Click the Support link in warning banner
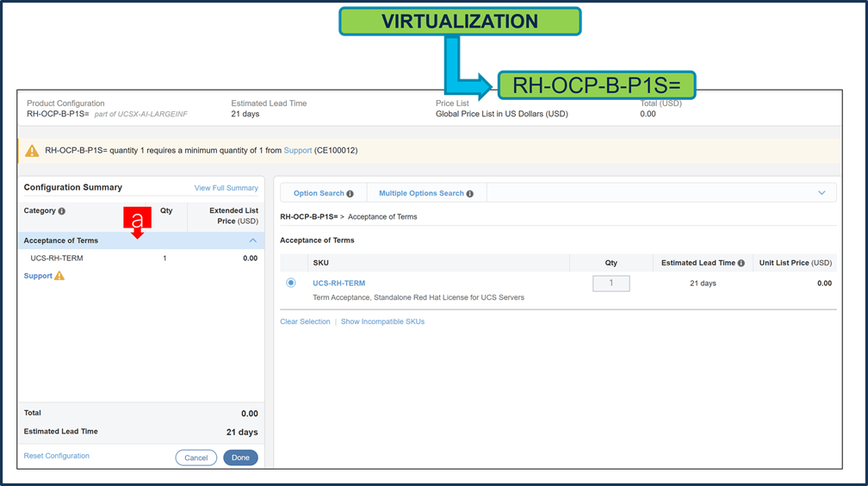Image resolution: width=868 pixels, height=486 pixels. [x=298, y=150]
